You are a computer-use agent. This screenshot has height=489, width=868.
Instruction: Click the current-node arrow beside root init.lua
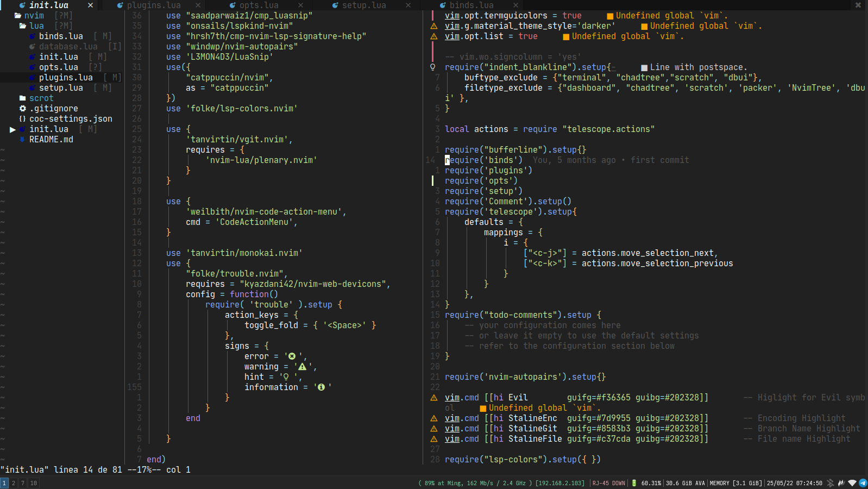(x=12, y=129)
